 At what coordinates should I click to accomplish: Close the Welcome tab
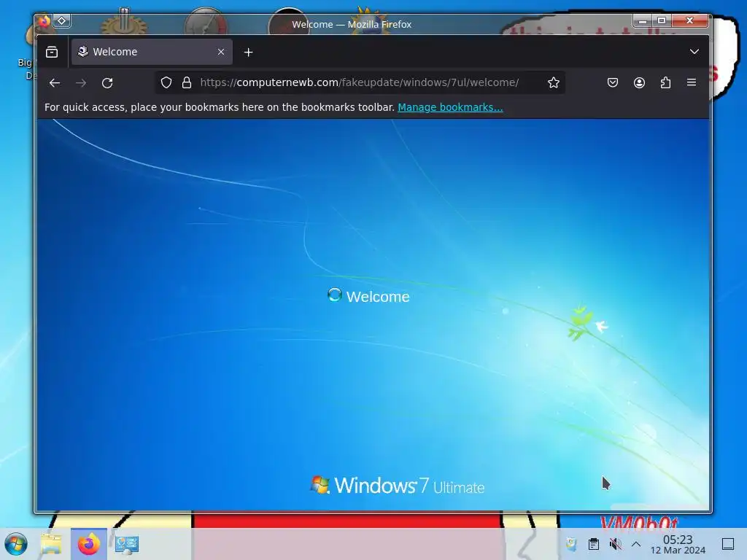[x=220, y=52]
